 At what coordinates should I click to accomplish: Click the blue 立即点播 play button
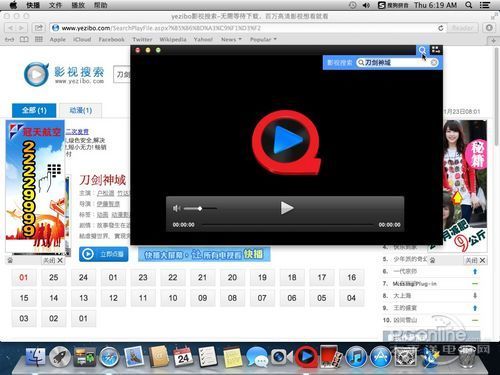104,254
